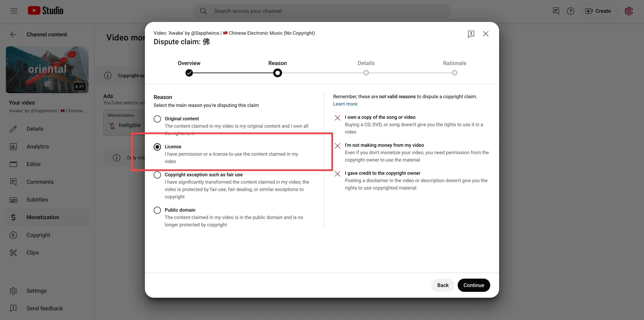Click the Overview step checkmark

[x=189, y=73]
